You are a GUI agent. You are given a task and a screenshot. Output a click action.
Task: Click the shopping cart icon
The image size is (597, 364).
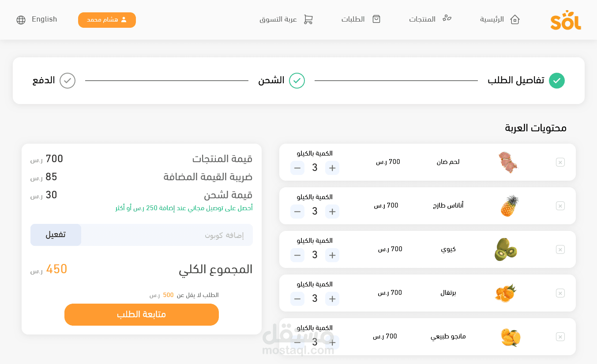click(308, 19)
